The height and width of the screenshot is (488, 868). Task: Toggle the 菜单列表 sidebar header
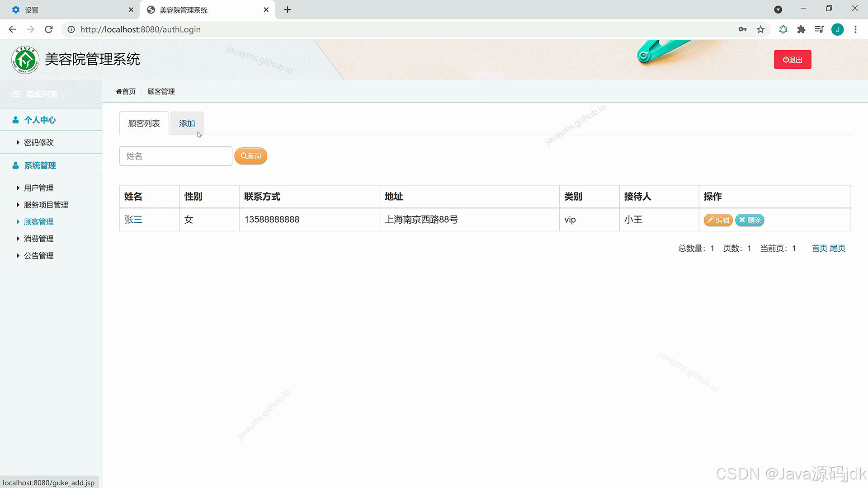tap(51, 94)
